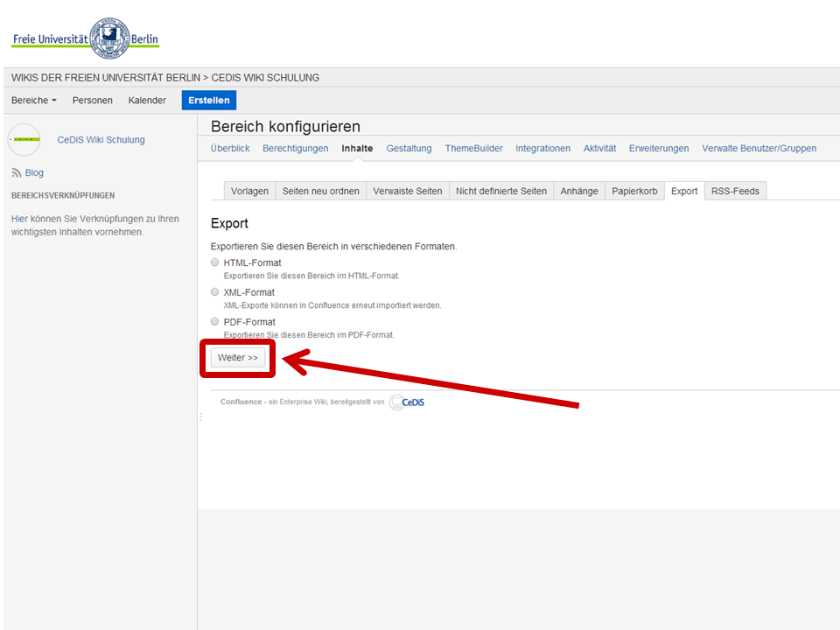This screenshot has height=630, width=840.
Task: Select the Nicht definierte Seiten sub-tab
Action: coord(501,192)
